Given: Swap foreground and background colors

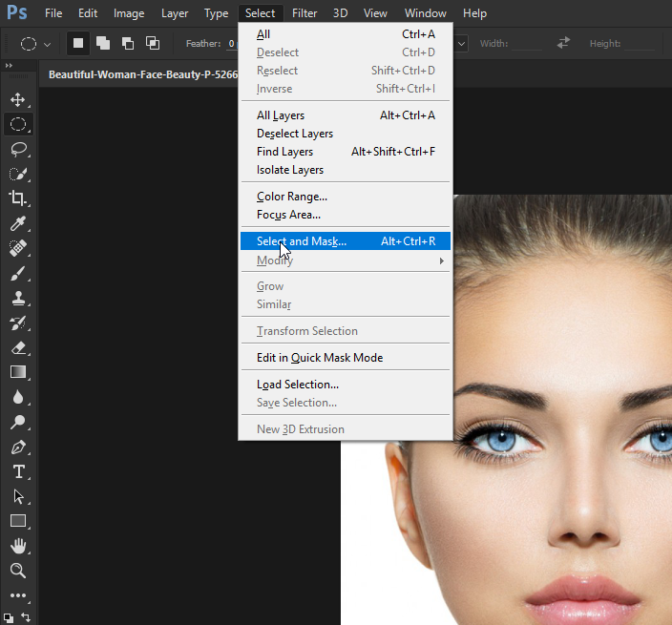Looking at the screenshot, I should tap(26, 617).
